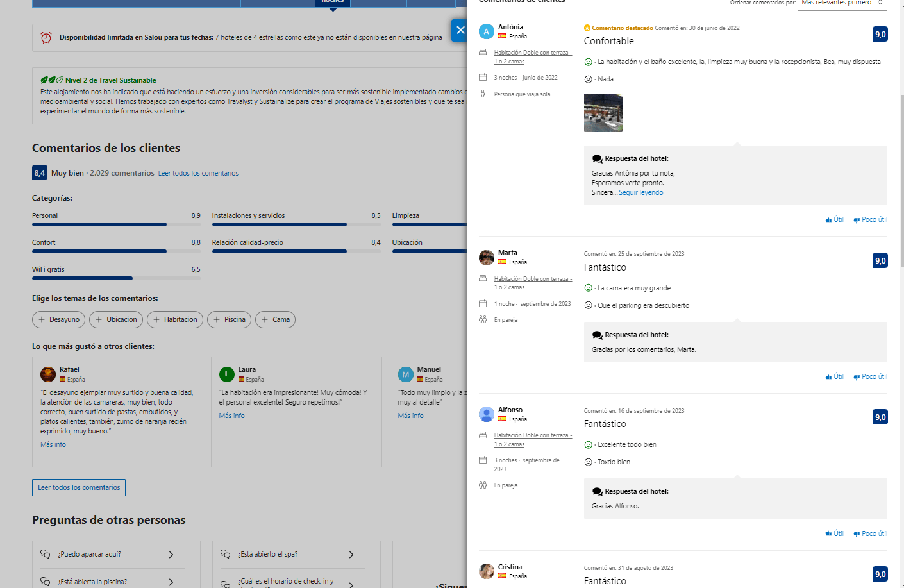Viewport: 904px width, 588px height.
Task: Open Más info on Rafael's comment
Action: point(53,444)
